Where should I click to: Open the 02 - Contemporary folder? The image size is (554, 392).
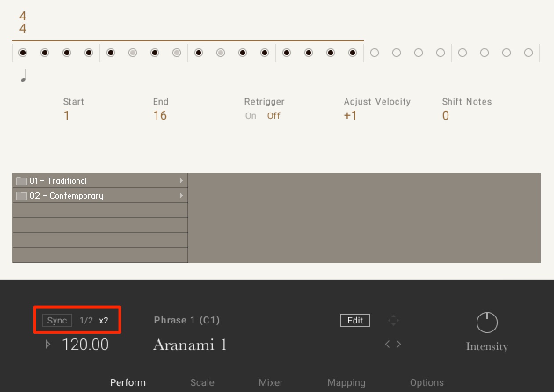click(100, 196)
